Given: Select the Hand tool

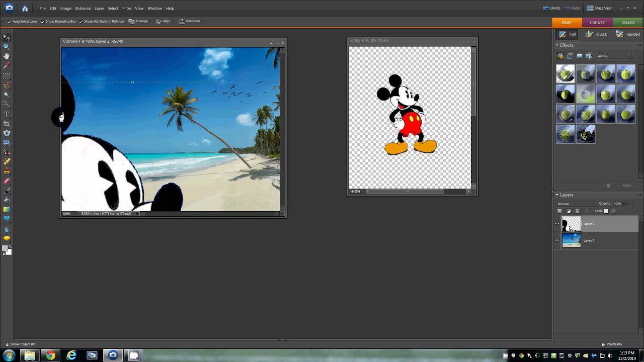Looking at the screenshot, I should (7, 56).
